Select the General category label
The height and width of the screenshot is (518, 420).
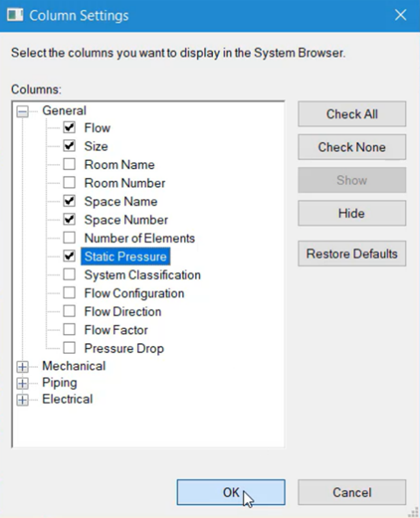64,110
